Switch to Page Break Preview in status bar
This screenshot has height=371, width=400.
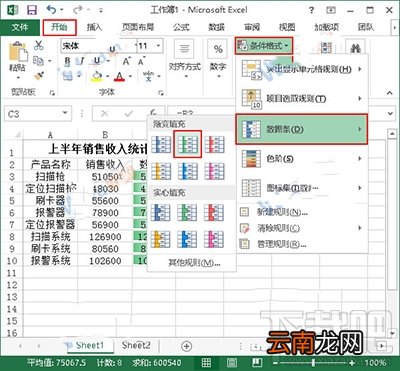[x=257, y=362]
